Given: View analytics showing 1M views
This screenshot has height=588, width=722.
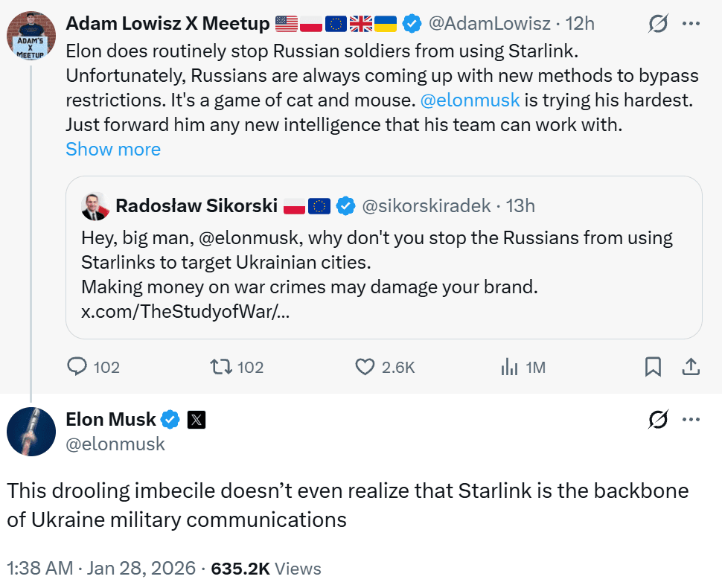Looking at the screenshot, I should coord(510,367).
